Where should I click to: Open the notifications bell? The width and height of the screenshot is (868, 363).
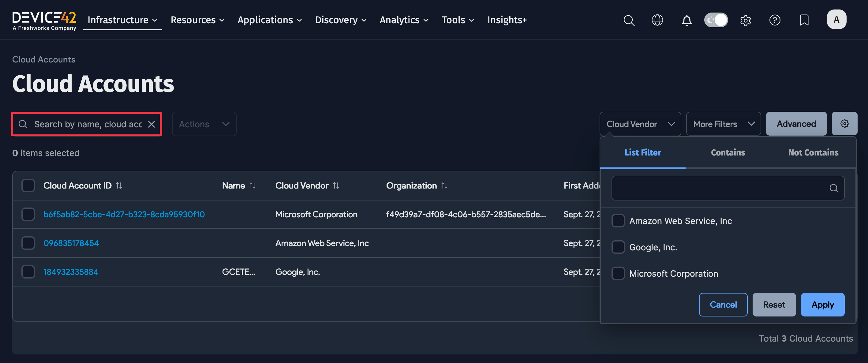tap(687, 20)
